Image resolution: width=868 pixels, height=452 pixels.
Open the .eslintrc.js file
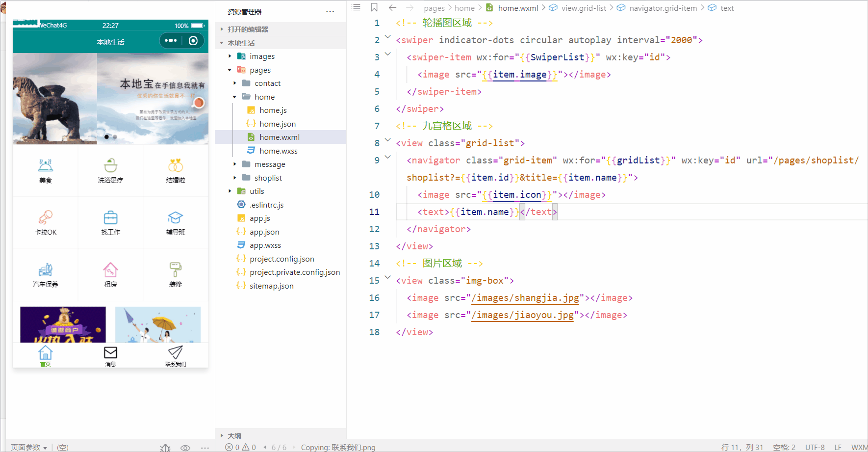point(266,205)
